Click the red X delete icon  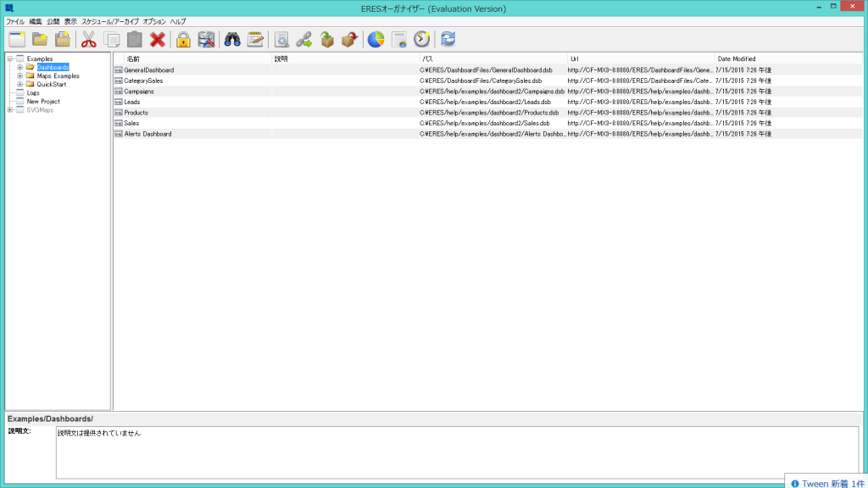click(157, 39)
